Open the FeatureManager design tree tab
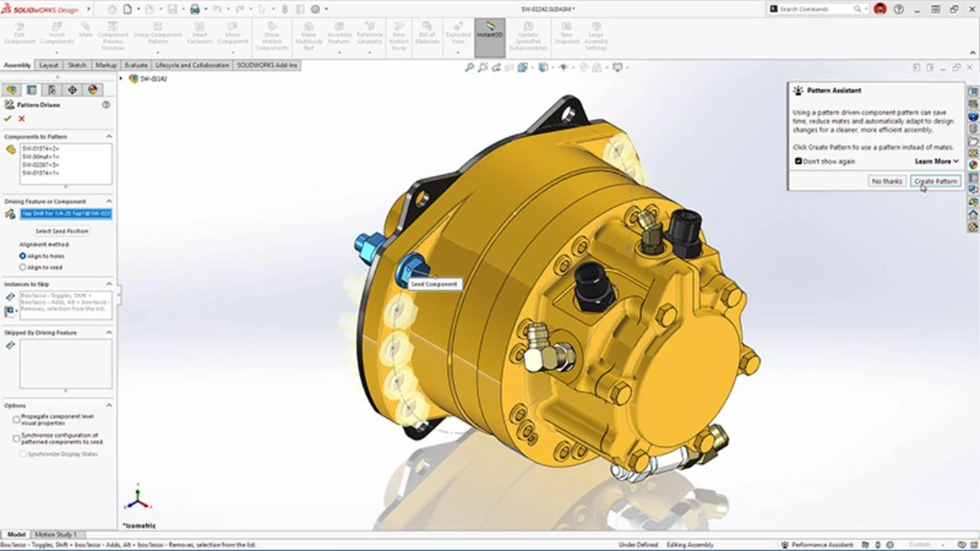Screen dimensions: 980x551 pyautogui.click(x=11, y=90)
